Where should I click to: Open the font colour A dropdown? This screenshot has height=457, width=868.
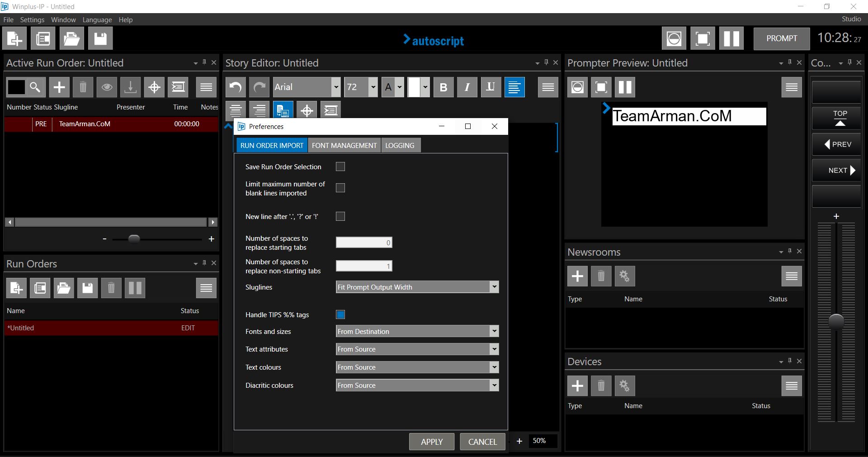click(x=400, y=87)
